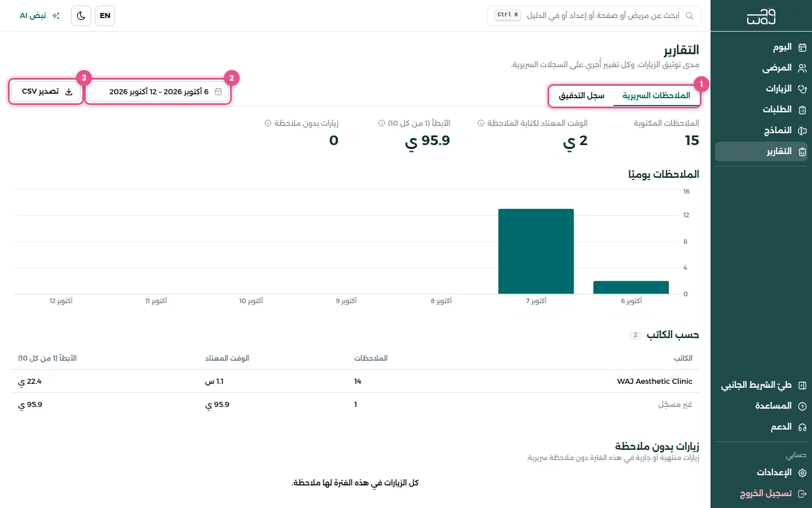This screenshot has width=812, height=508.
Task: Open الطلبات in the sidebar
Action: (761, 110)
